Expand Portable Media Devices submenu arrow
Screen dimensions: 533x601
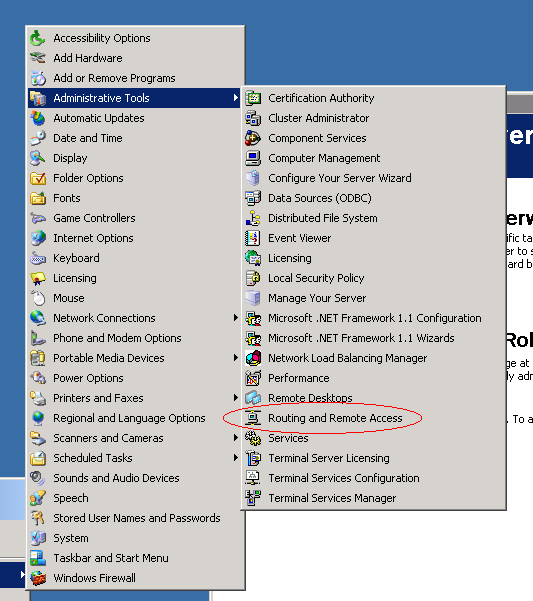236,358
